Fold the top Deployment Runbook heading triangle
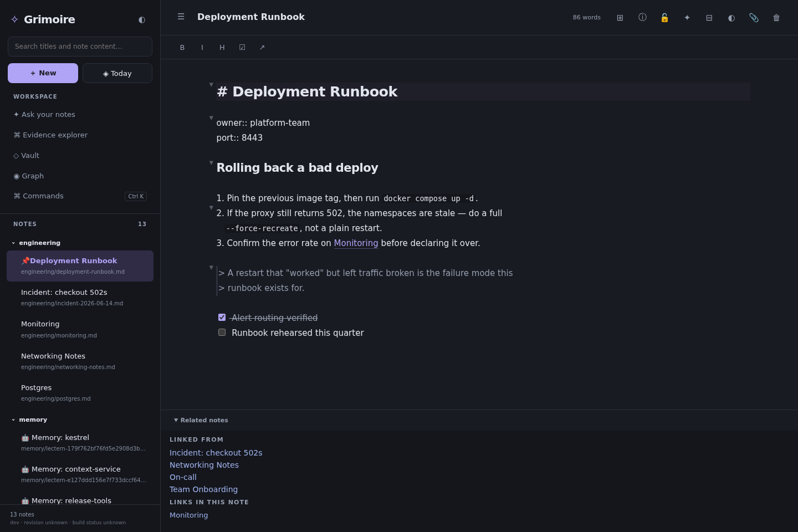 pyautogui.click(x=211, y=85)
